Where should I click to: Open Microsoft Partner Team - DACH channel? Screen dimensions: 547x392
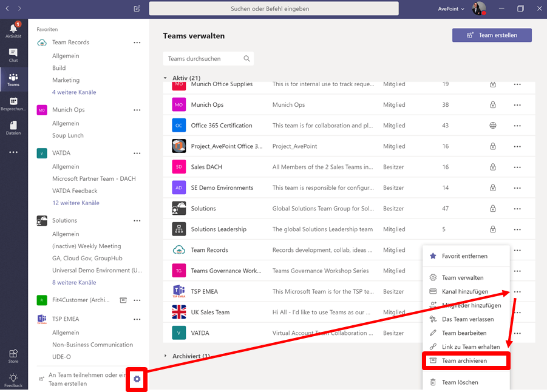click(94, 178)
